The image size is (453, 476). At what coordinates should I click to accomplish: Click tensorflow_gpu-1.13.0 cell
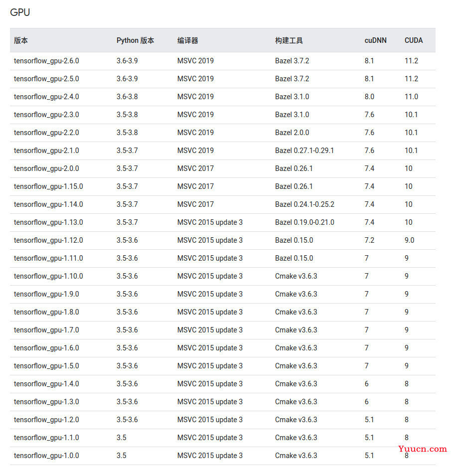pos(48,222)
